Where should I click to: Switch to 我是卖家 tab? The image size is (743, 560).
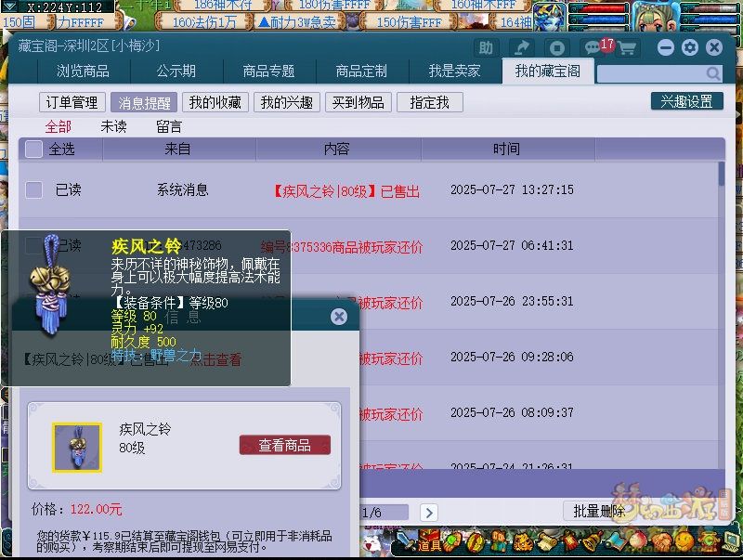point(454,72)
